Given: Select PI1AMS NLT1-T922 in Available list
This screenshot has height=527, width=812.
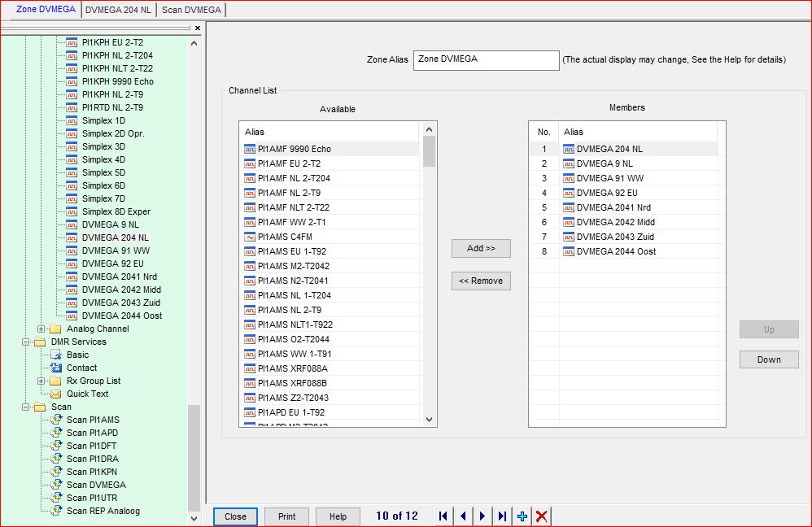Looking at the screenshot, I should 331,324.
